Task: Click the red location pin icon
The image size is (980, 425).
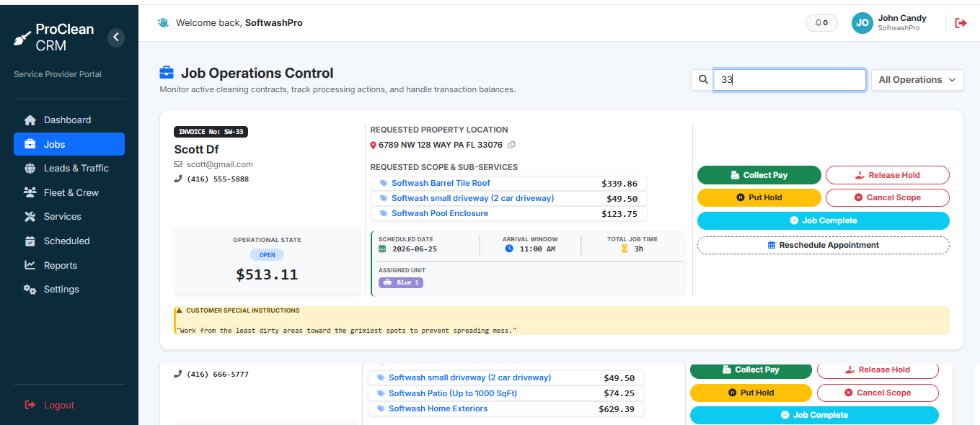Action: (373, 146)
